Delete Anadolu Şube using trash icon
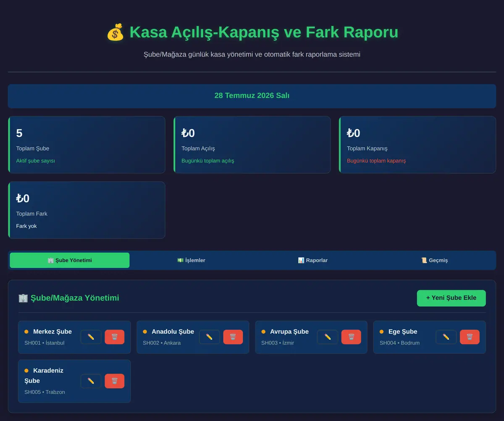 click(x=233, y=337)
